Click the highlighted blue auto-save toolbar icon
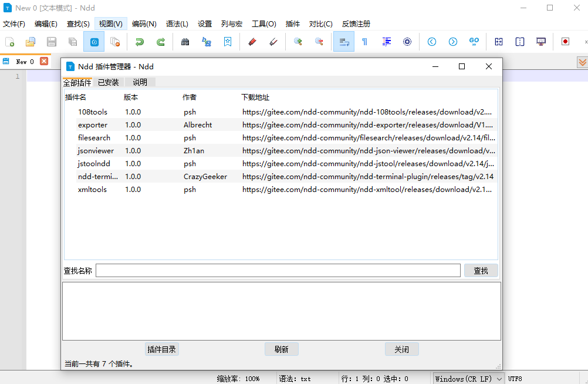The image size is (588, 384). click(94, 42)
